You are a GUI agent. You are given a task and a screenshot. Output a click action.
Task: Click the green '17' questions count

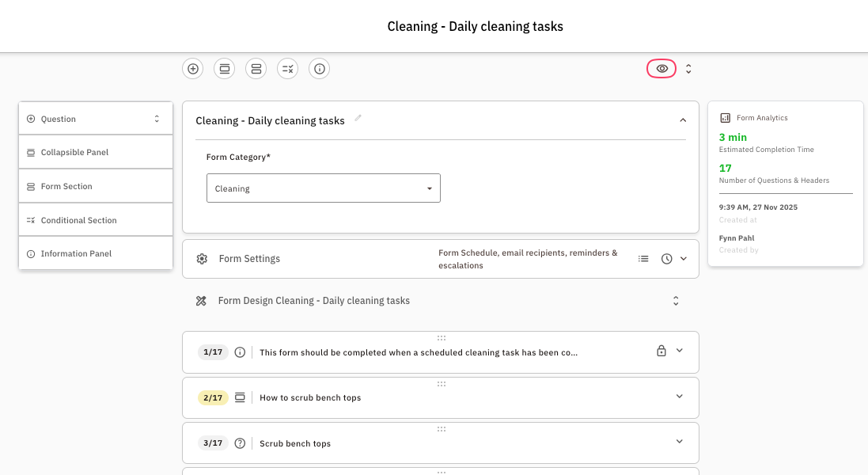pyautogui.click(x=725, y=169)
